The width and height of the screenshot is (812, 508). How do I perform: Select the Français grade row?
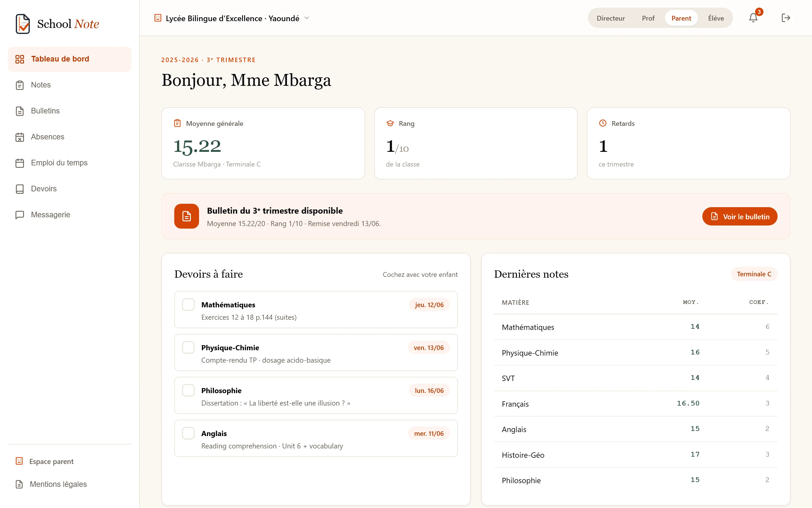click(636, 404)
